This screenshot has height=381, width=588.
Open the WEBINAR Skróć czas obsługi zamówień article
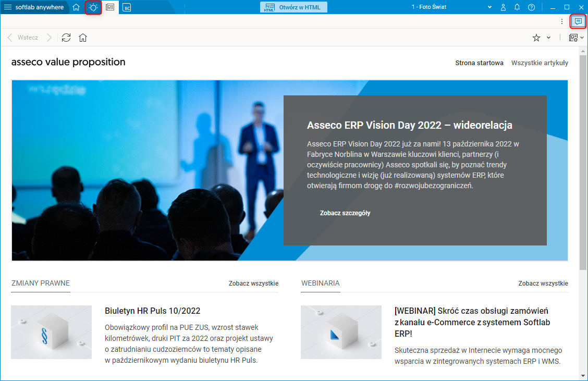(x=472, y=322)
